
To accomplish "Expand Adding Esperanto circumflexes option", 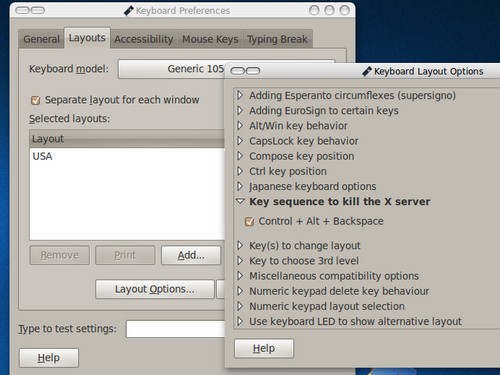I will [x=240, y=95].
